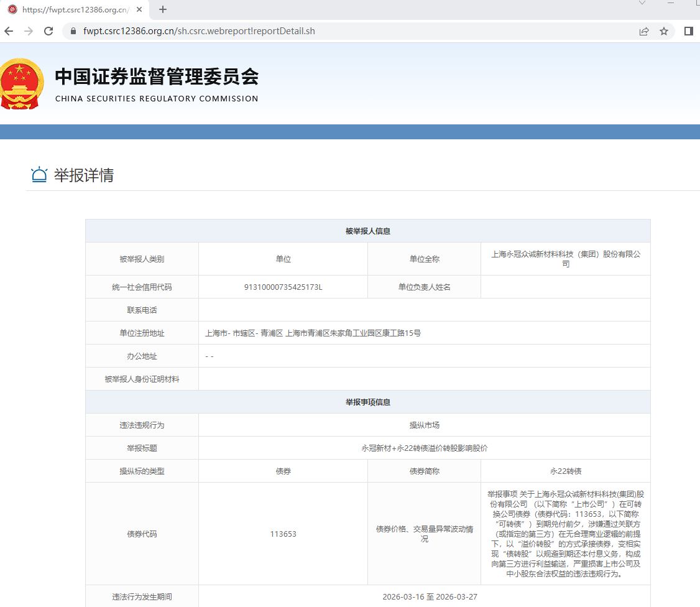Viewport: 700px width, 607px height.
Task: Expand the tab search dropdown chevron
Action: (642, 4)
